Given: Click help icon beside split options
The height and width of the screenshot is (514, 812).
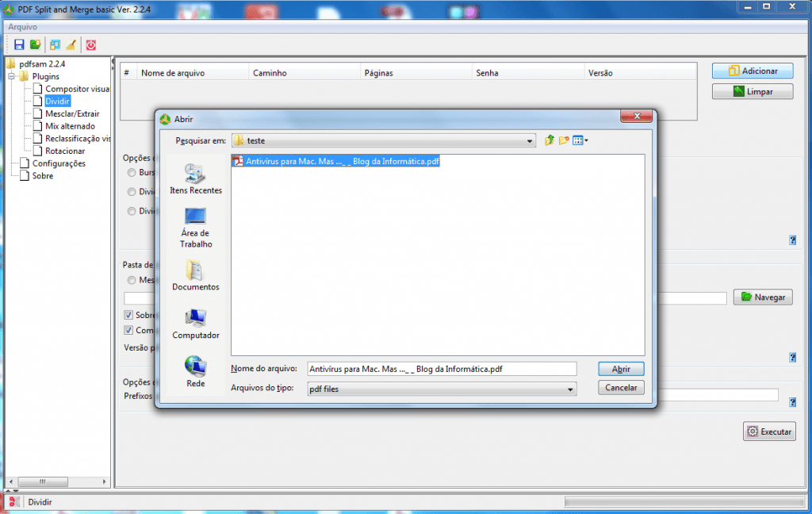Looking at the screenshot, I should tap(792, 240).
